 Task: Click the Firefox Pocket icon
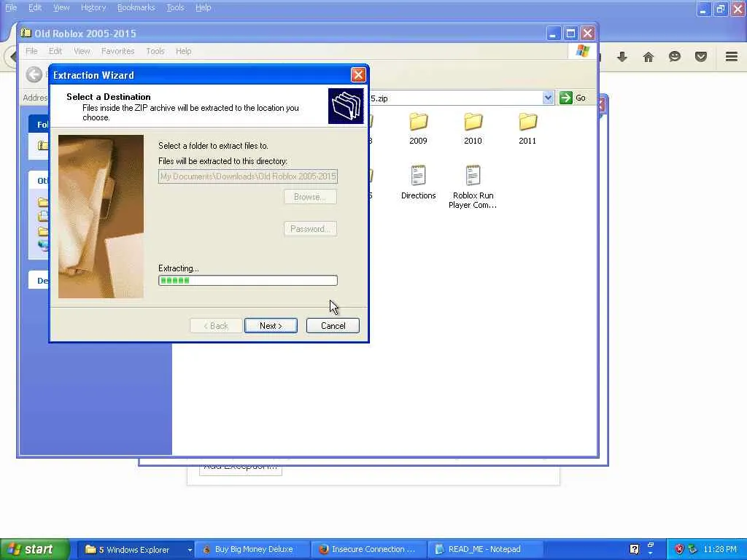pyautogui.click(x=700, y=57)
